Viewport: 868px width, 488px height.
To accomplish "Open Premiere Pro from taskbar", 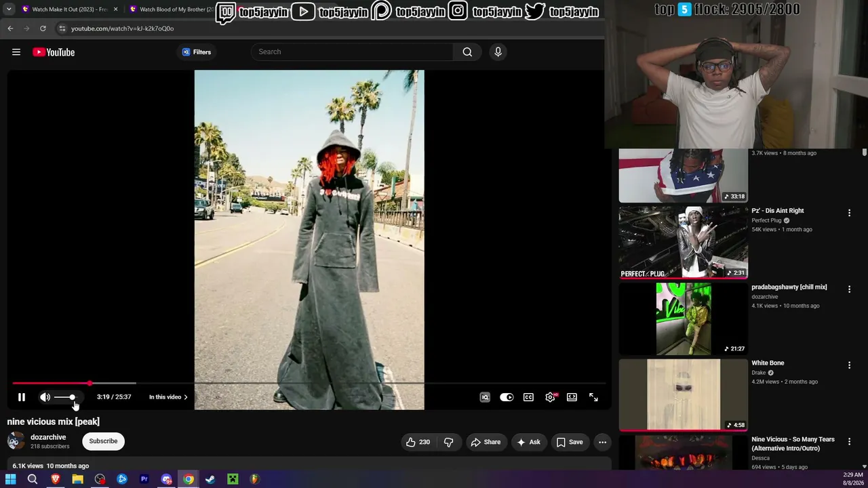I will [x=144, y=479].
